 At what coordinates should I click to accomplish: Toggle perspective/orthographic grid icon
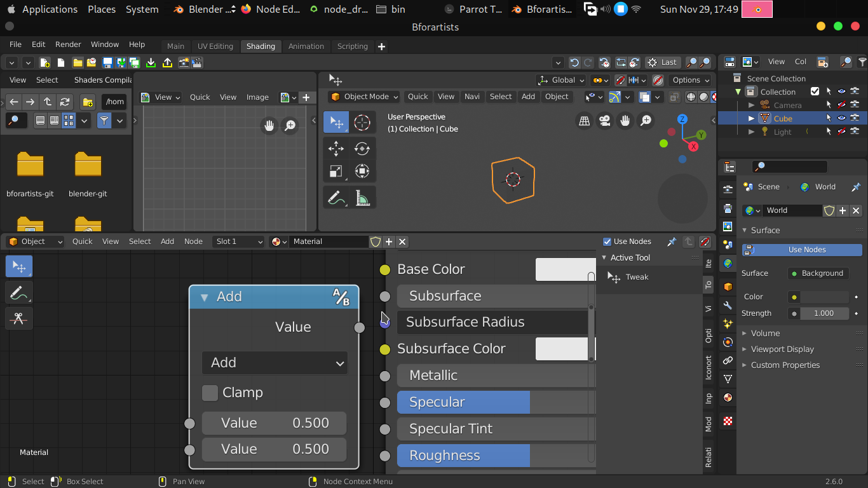point(584,120)
